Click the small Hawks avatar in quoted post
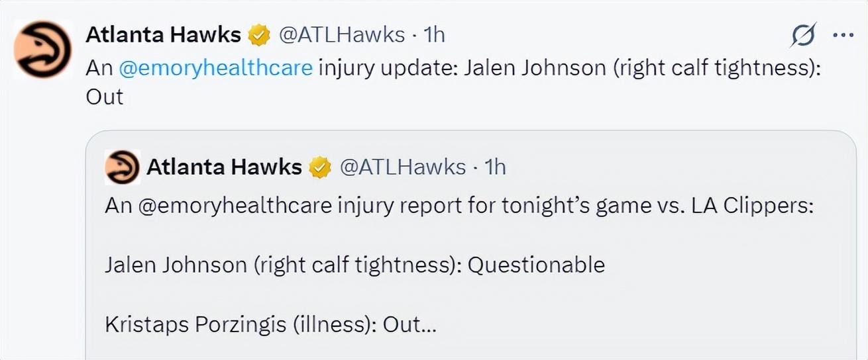The width and height of the screenshot is (868, 360). point(122,167)
